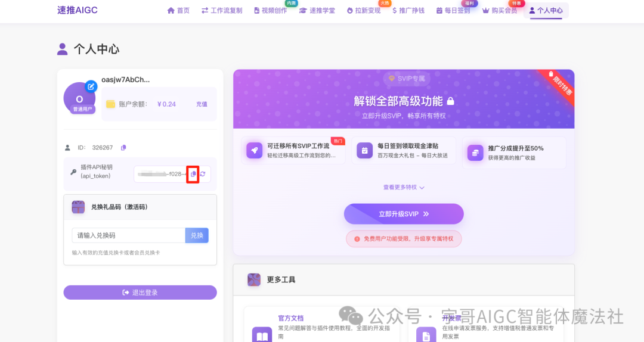Click the SVIP专属 badge
The height and width of the screenshot is (342, 644).
pyautogui.click(x=407, y=79)
